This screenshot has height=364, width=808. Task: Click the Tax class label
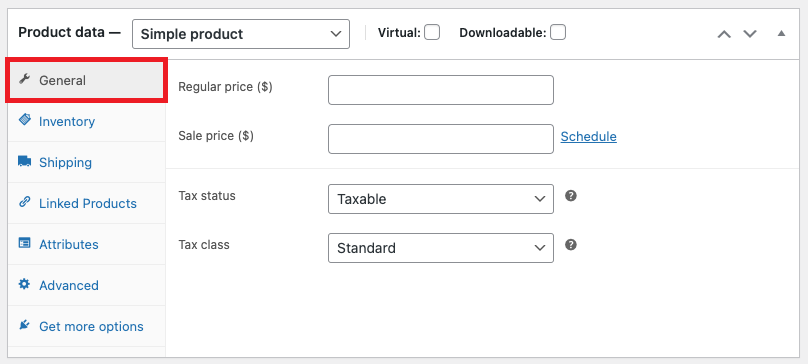pyautogui.click(x=204, y=244)
